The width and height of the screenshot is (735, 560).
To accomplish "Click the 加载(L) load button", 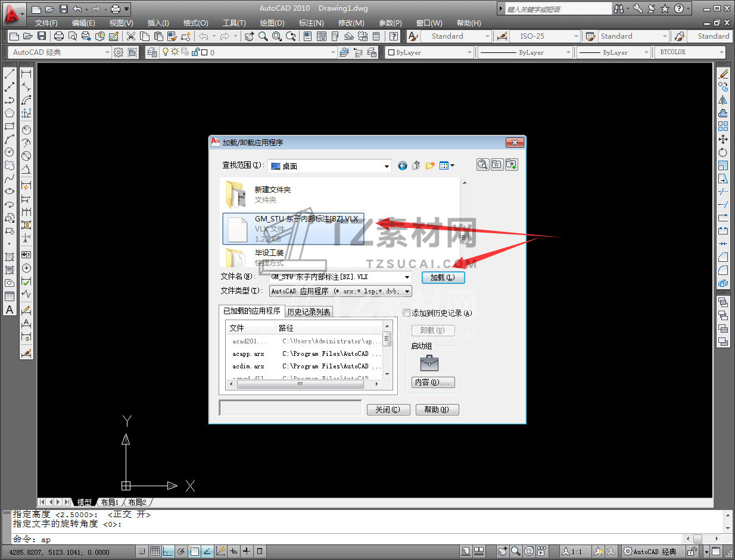I will (443, 277).
